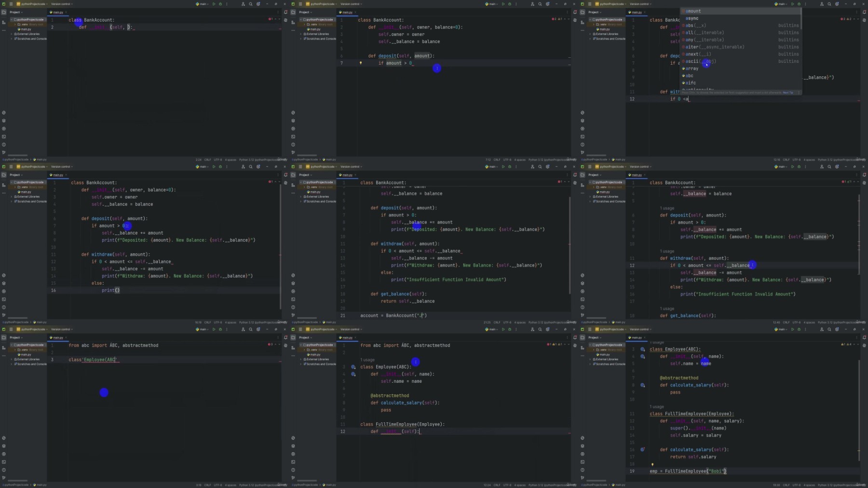Click the CRLF line separator in the top-middle status bar
Image resolution: width=868 pixels, height=488 pixels.
click(x=497, y=160)
